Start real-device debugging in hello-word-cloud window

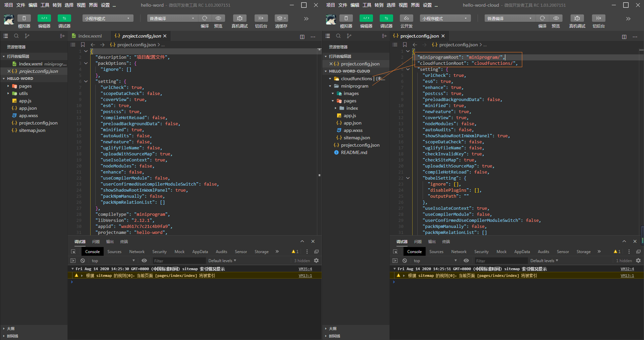[x=577, y=18]
